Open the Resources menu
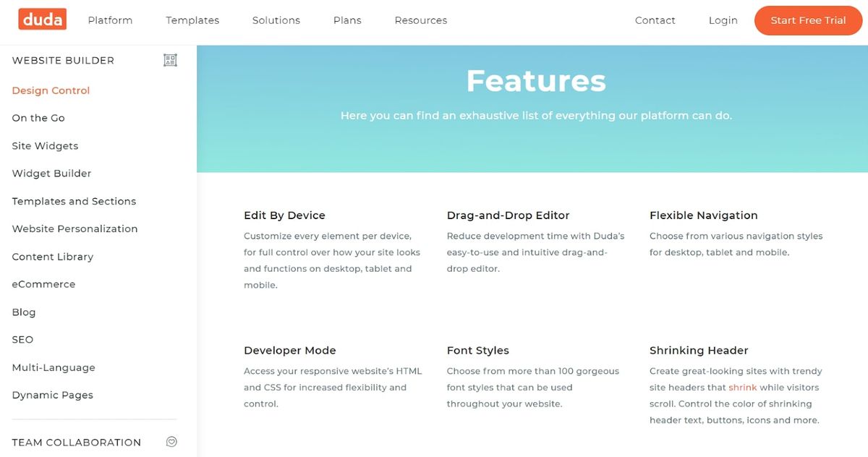The image size is (868, 457). point(420,20)
